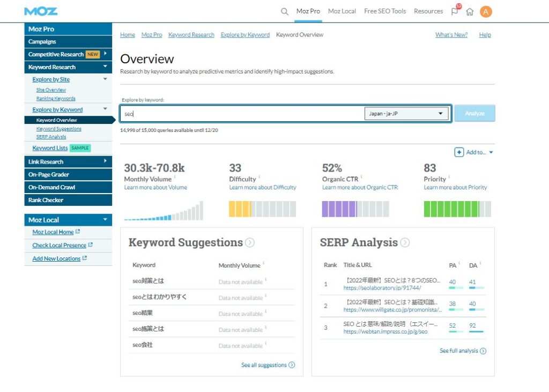Click the yellow Difficulty score bar
Screen dimensions: 549x392
(262, 209)
